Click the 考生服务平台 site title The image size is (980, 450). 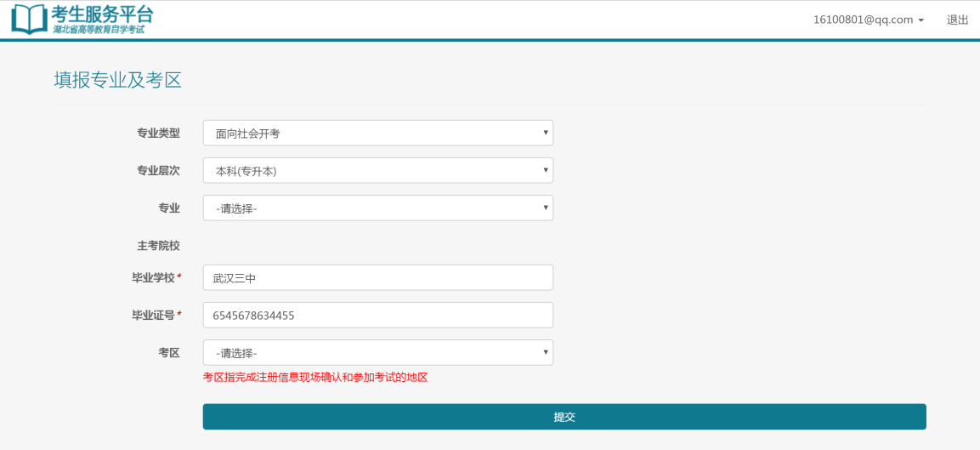coord(102,14)
